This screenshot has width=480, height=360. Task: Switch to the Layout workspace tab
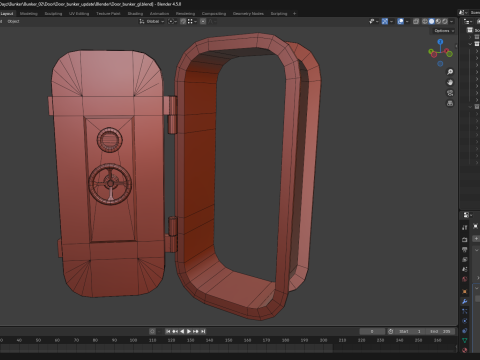(7, 14)
